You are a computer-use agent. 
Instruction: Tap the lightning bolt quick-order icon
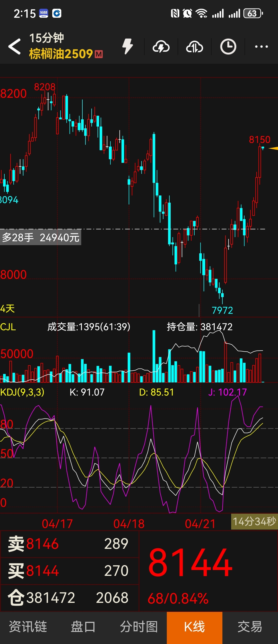tap(127, 47)
